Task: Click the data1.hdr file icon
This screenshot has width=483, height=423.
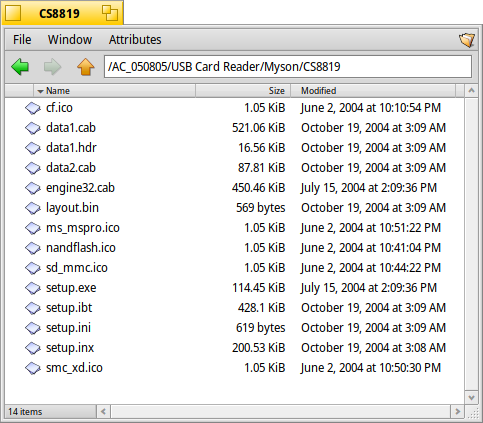Action: click(33, 148)
